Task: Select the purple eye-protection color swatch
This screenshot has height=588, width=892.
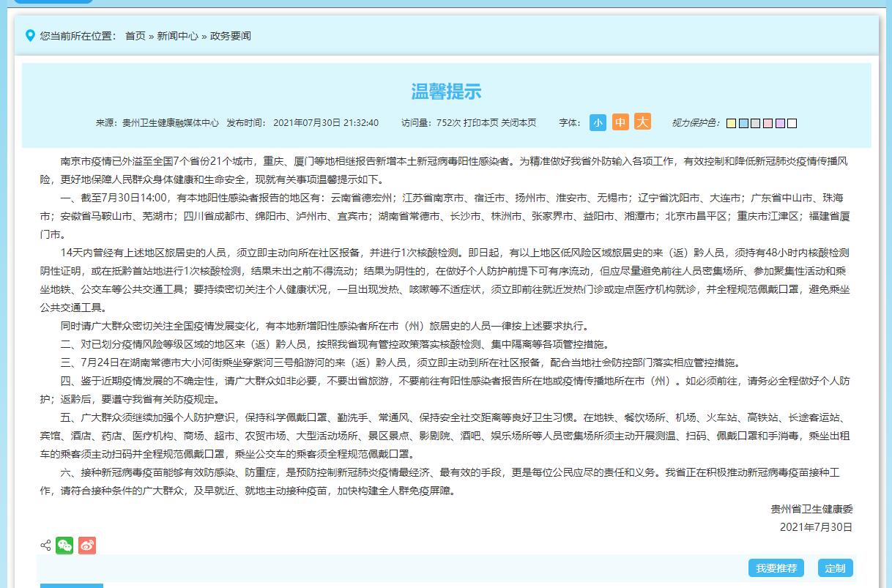Action: [x=779, y=123]
